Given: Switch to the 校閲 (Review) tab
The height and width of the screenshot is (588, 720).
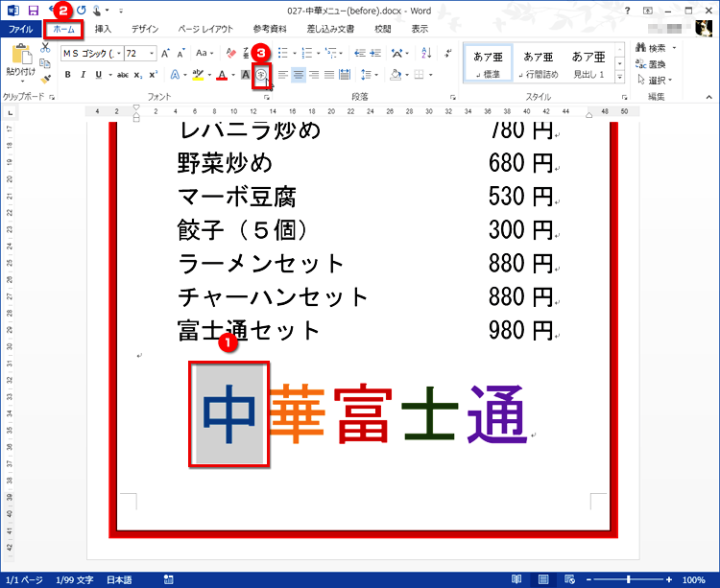Looking at the screenshot, I should click(x=383, y=29).
